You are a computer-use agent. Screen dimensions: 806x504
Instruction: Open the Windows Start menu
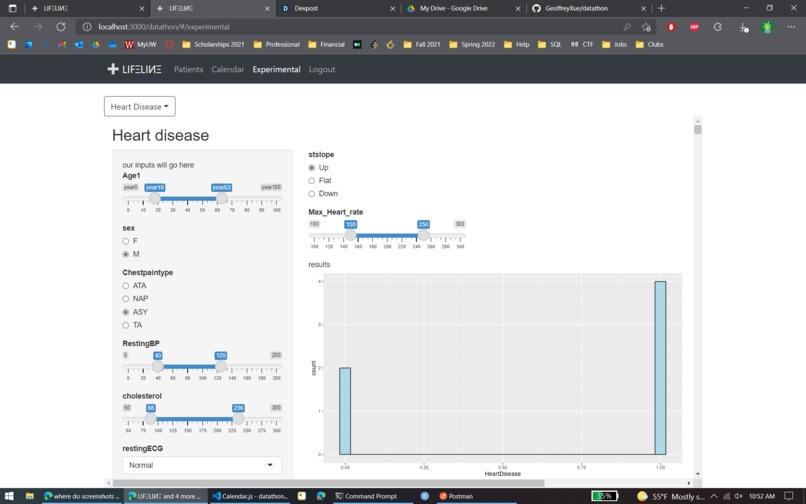point(9,496)
